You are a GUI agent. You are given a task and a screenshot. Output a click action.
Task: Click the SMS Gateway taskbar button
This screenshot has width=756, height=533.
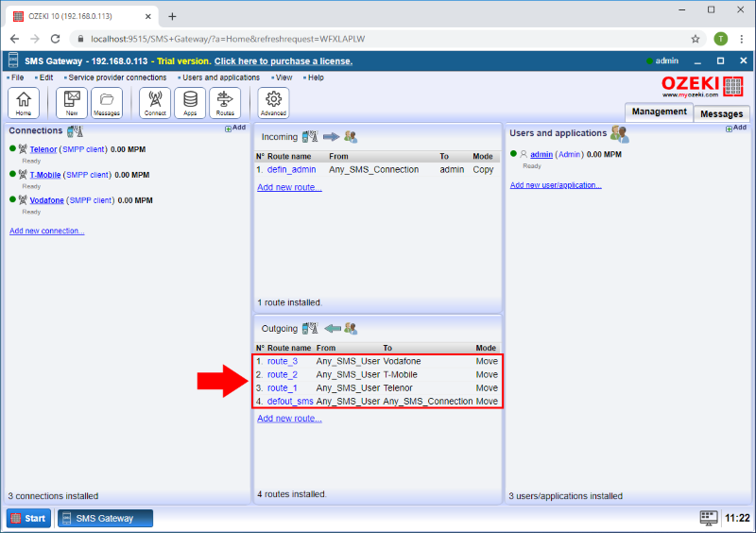coord(105,519)
